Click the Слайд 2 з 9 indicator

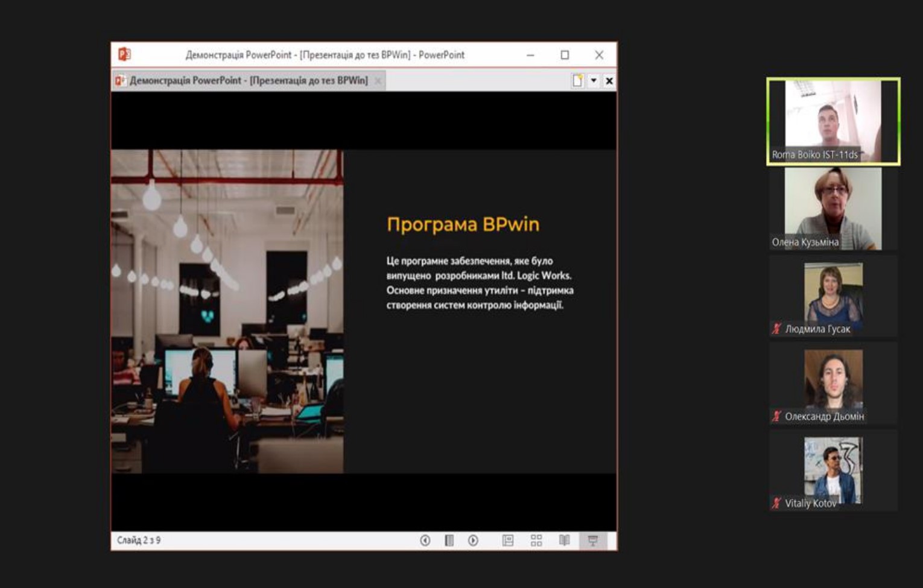coord(139,540)
